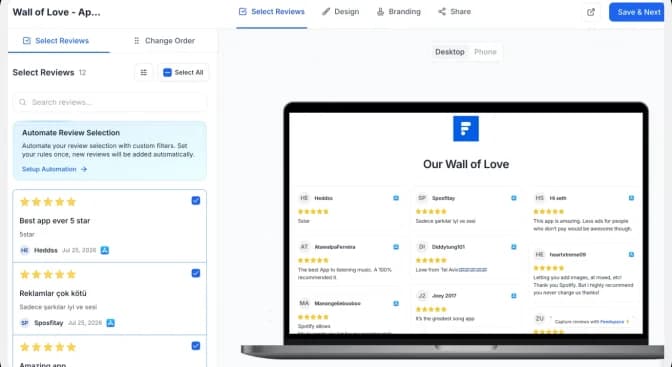
Task: Click five-star rating of Reklamlar çok kötü review
Action: coord(48,274)
